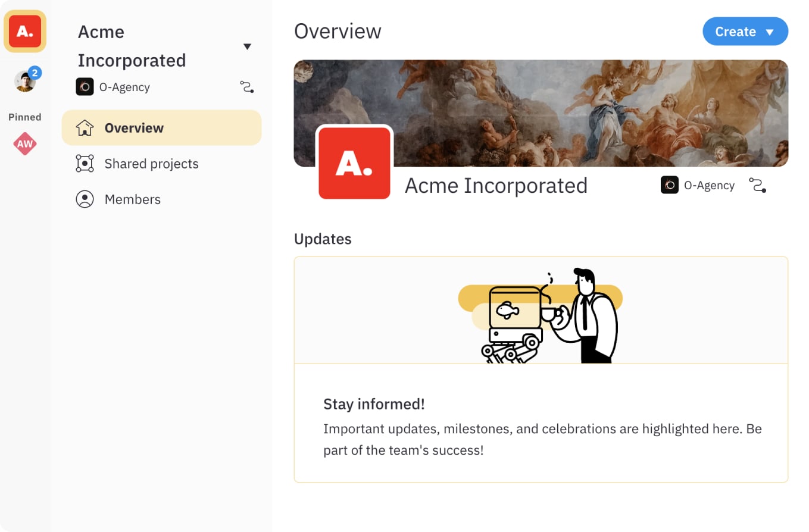Open Shared projects in the sidebar
The image size is (809, 532).
(x=161, y=164)
